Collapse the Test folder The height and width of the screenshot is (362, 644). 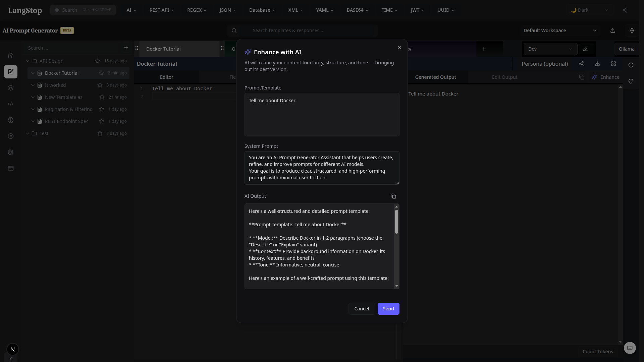point(28,133)
